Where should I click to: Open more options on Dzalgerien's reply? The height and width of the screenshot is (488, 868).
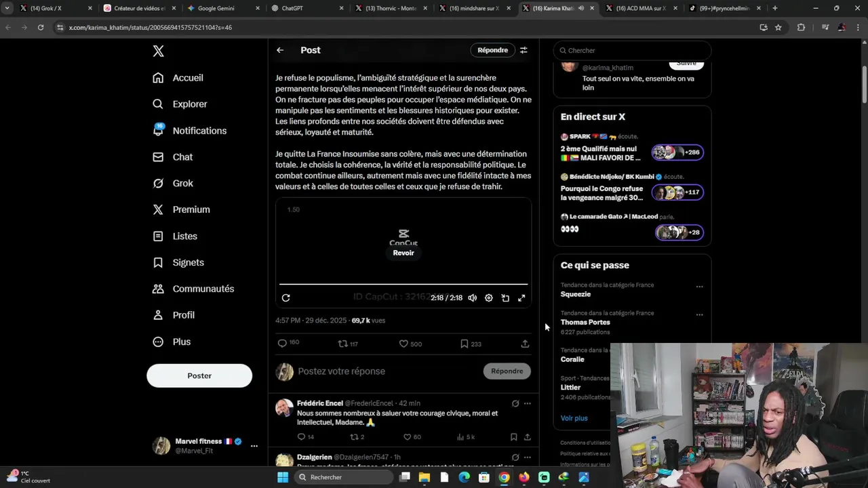click(x=527, y=457)
